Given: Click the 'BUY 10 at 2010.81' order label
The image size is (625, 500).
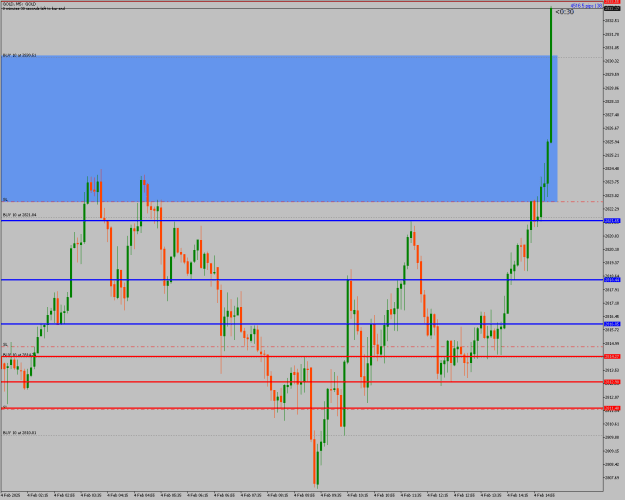Looking at the screenshot, I should [20, 432].
